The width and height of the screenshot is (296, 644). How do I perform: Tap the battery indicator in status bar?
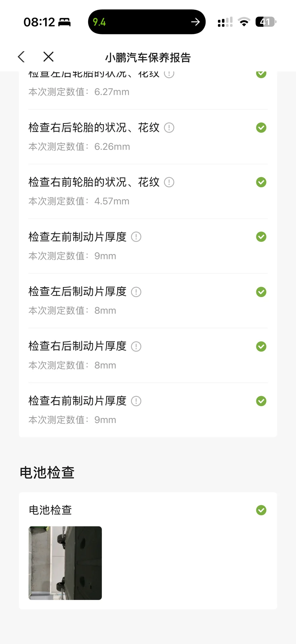click(x=266, y=22)
